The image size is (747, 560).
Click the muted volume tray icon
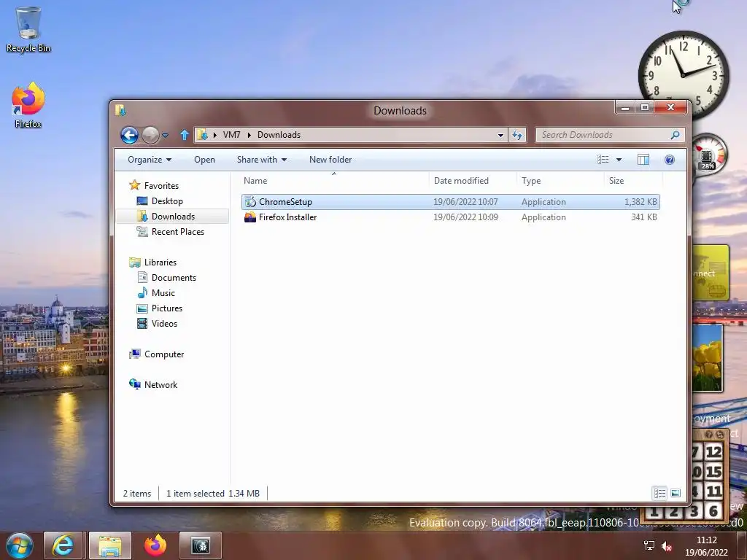pyautogui.click(x=667, y=547)
